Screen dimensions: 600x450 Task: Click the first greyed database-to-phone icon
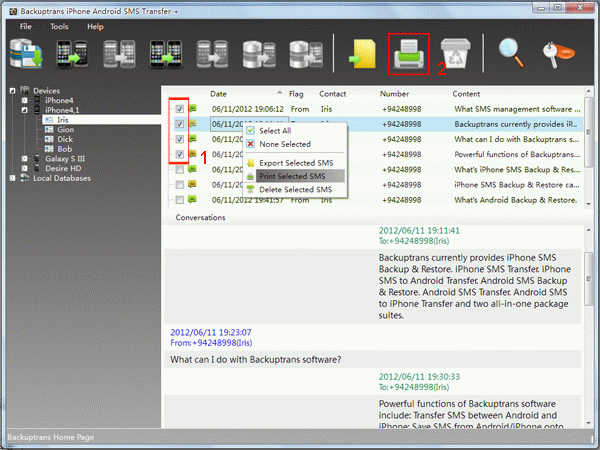point(259,54)
